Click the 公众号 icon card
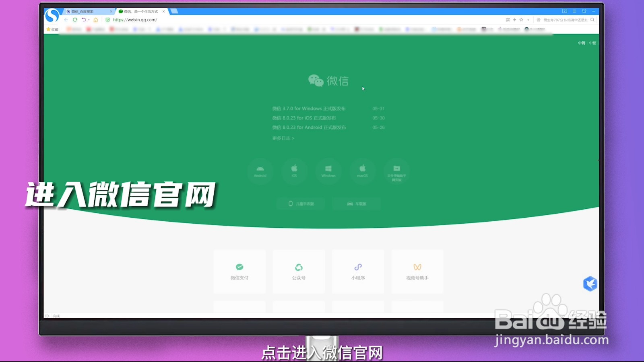Screen dimensions: 644x362 tap(299, 271)
